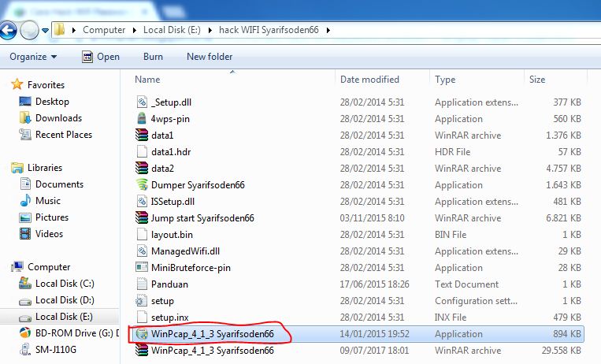Image resolution: width=601 pixels, height=364 pixels.
Task: Open the recent pages dropdown arrow
Action: [x=45, y=30]
